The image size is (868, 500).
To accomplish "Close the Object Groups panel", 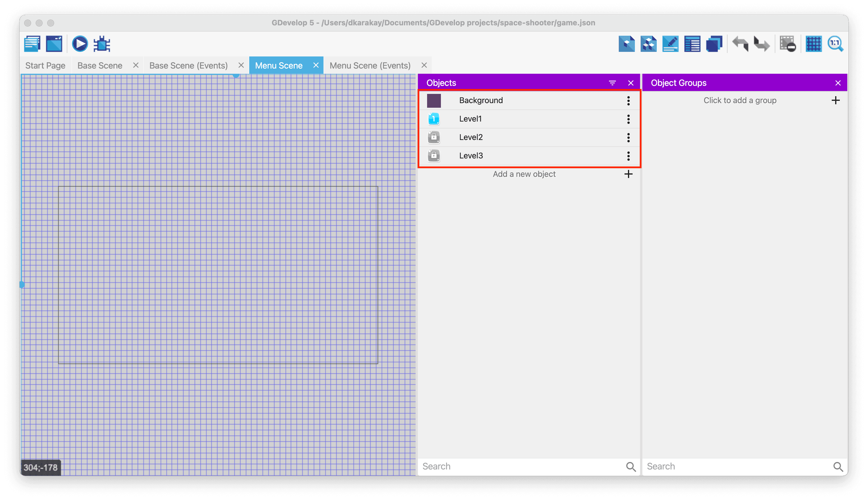I will click(838, 83).
